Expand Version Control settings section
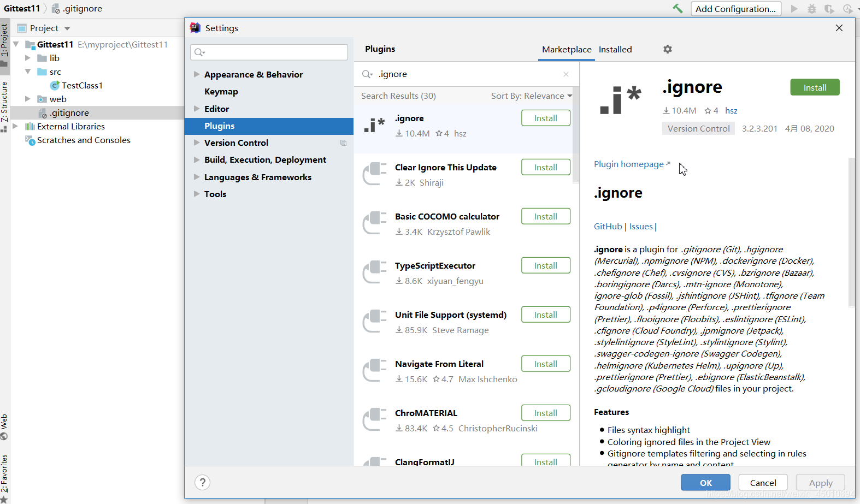 coord(197,143)
